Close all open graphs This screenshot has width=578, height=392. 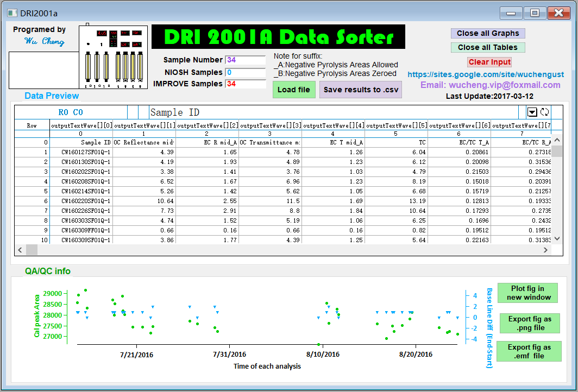[488, 33]
